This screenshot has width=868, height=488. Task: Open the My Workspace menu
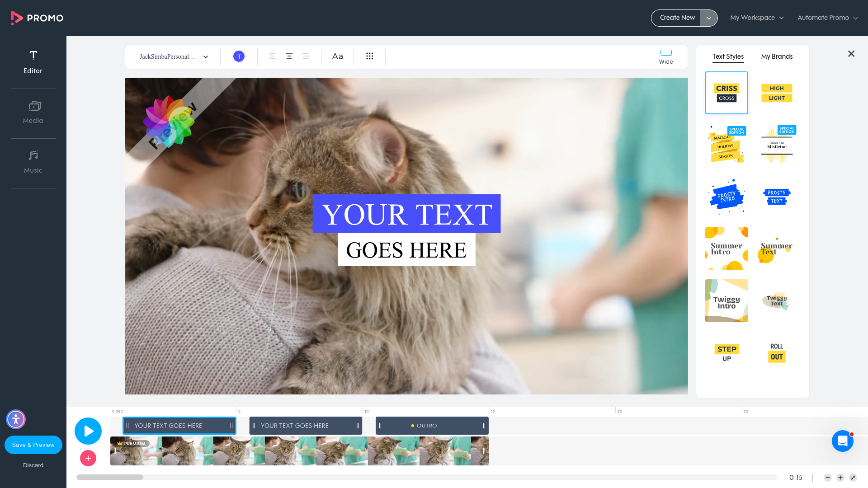click(757, 18)
